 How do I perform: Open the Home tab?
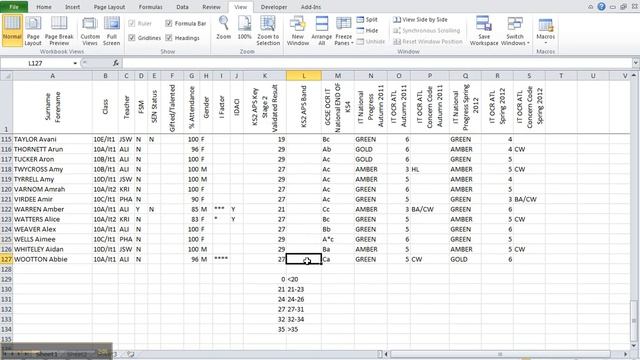[44, 7]
